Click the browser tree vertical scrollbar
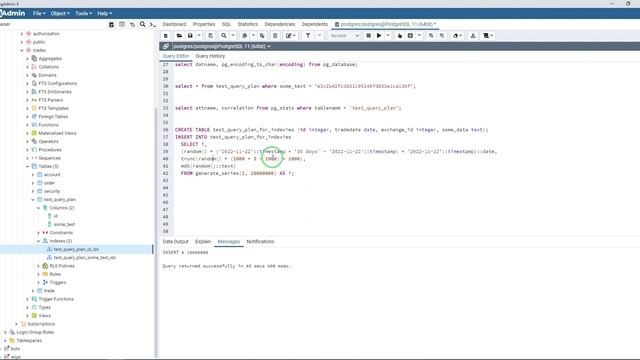This screenshot has height=360, width=640. point(156,233)
